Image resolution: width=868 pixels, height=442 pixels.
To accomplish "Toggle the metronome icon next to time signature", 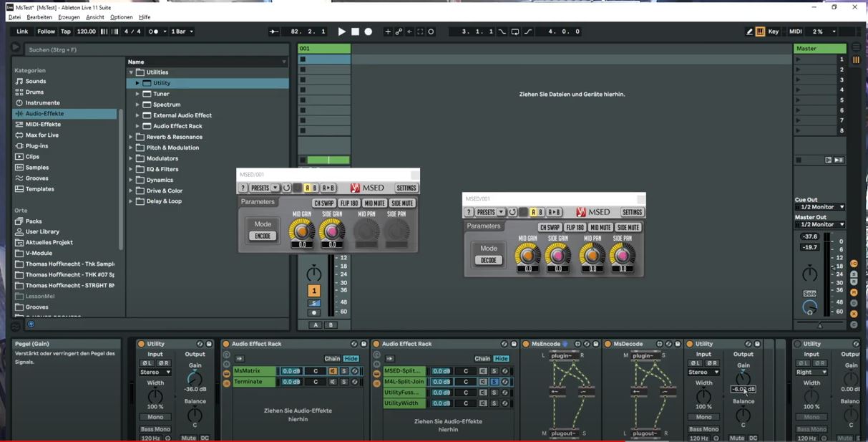I will 153,32.
